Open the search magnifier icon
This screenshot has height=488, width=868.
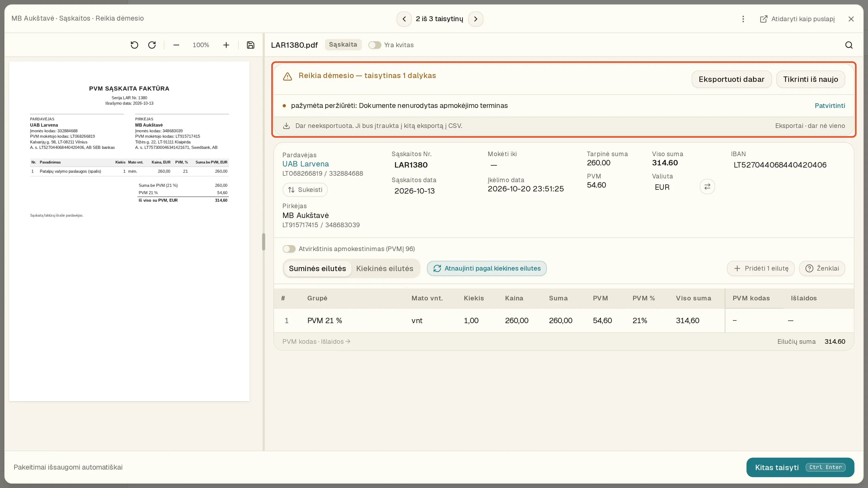(x=849, y=45)
